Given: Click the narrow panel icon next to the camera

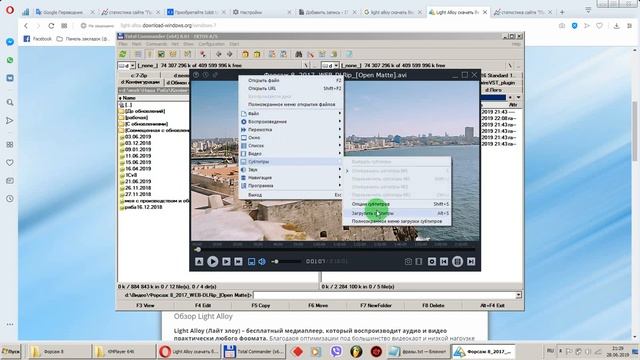Looking at the screenshot, I should (x=419, y=262).
